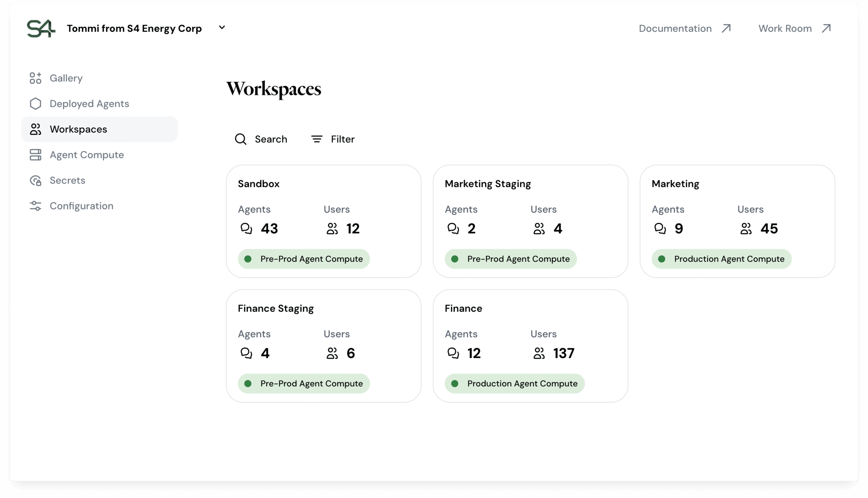The height and width of the screenshot is (498, 868).
Task: Click the agents chat icon in Marketing card
Action: tap(660, 228)
